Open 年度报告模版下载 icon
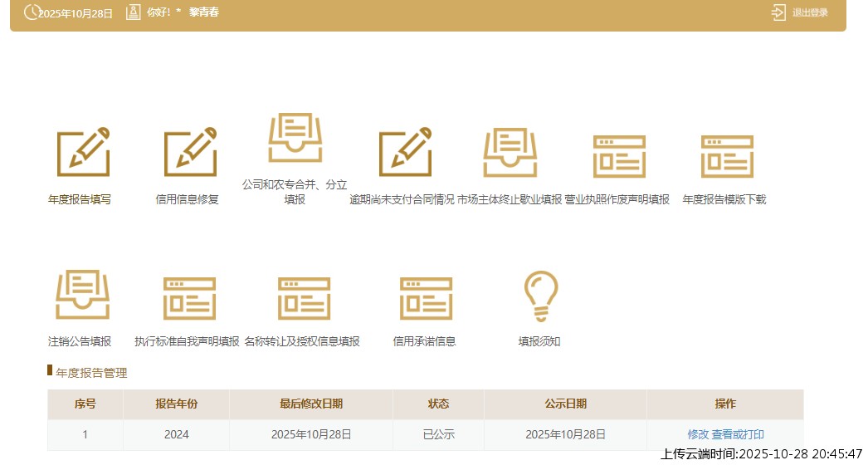Screen dimensions: 868x465 tap(726, 156)
